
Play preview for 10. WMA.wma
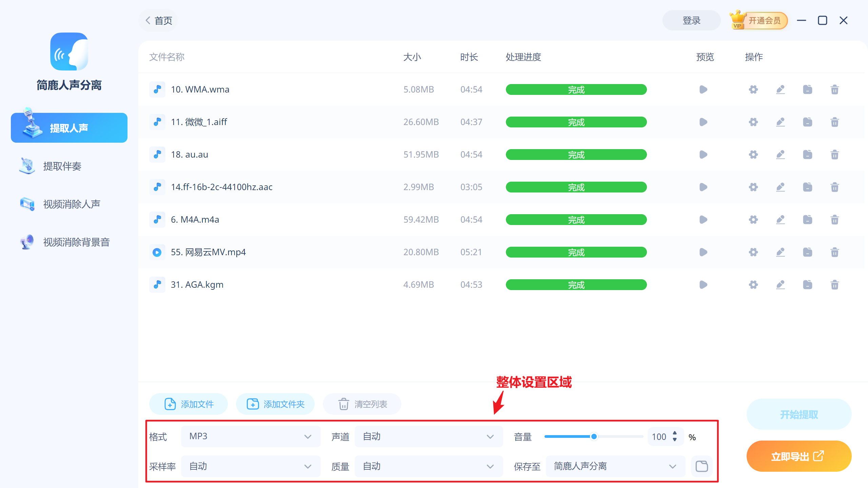(x=703, y=89)
